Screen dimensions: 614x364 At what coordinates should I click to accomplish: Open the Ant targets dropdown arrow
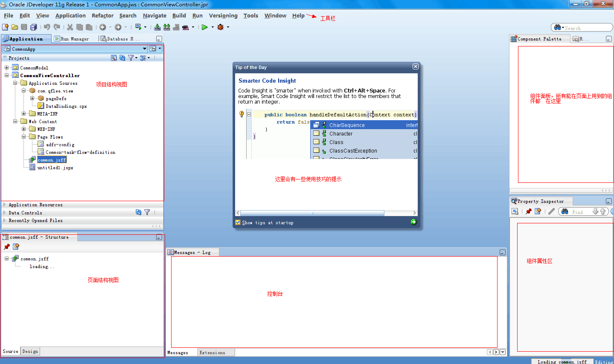click(x=193, y=27)
